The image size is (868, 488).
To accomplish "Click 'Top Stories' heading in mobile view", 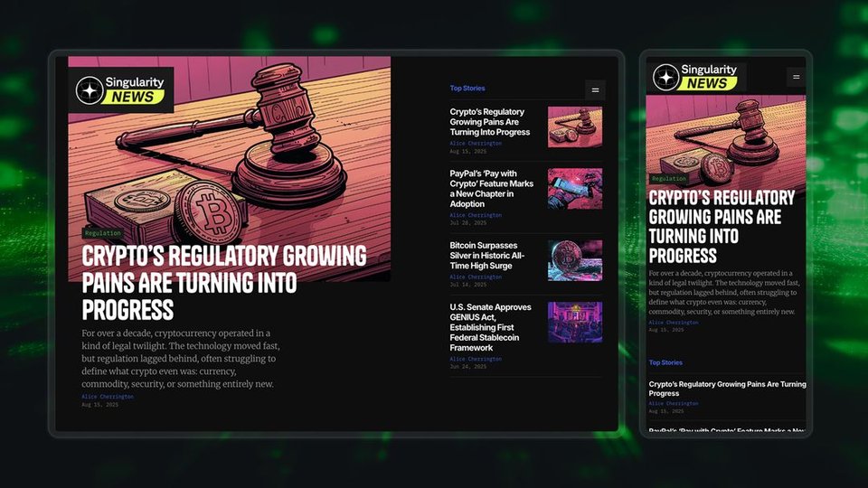I will point(665,362).
